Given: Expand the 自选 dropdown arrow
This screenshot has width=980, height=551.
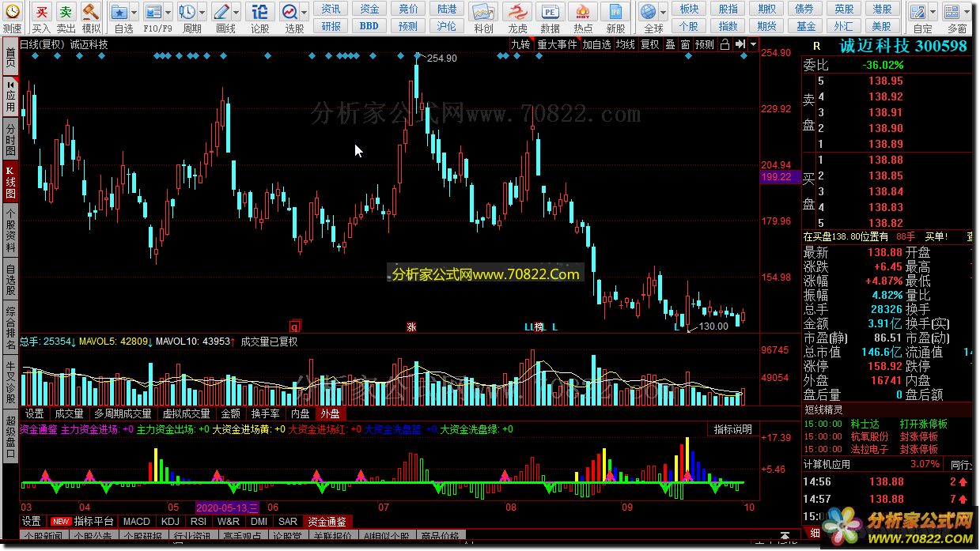Looking at the screenshot, I should (x=134, y=12).
